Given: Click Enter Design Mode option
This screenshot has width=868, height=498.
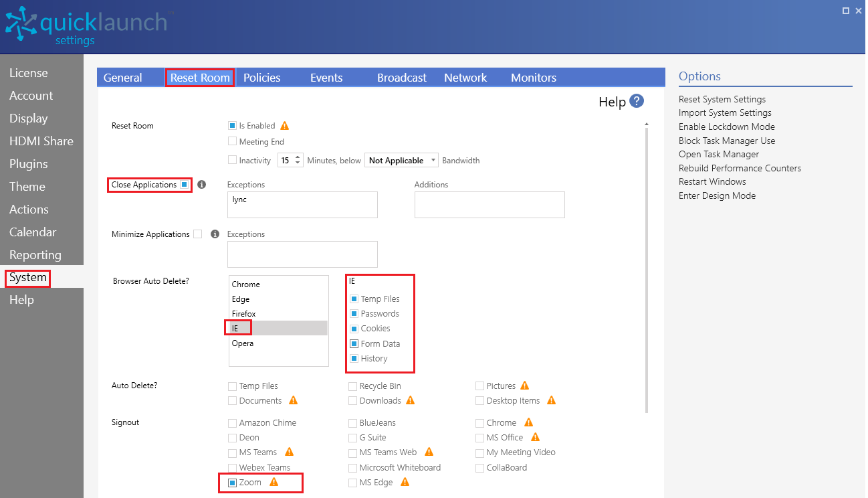Looking at the screenshot, I should 717,195.
